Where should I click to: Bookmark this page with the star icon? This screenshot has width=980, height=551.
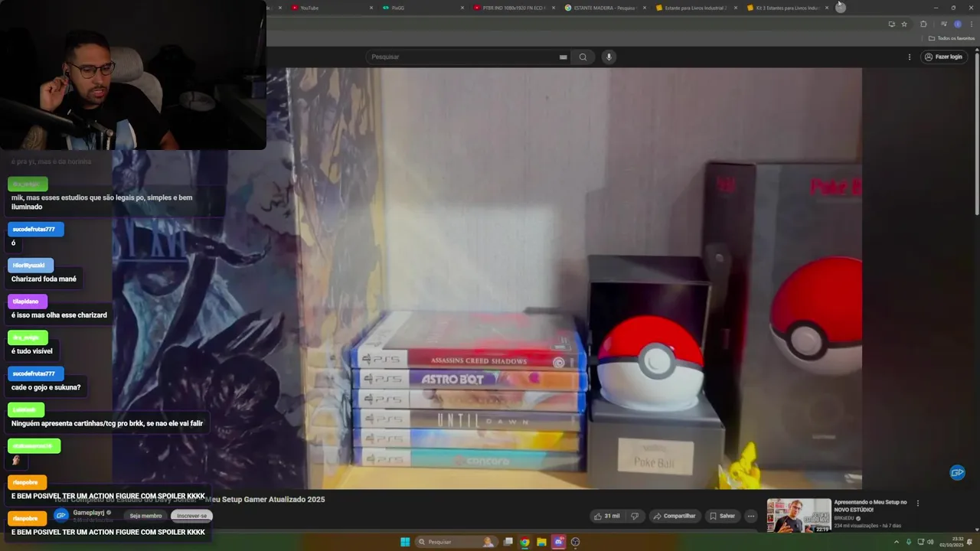click(x=904, y=24)
